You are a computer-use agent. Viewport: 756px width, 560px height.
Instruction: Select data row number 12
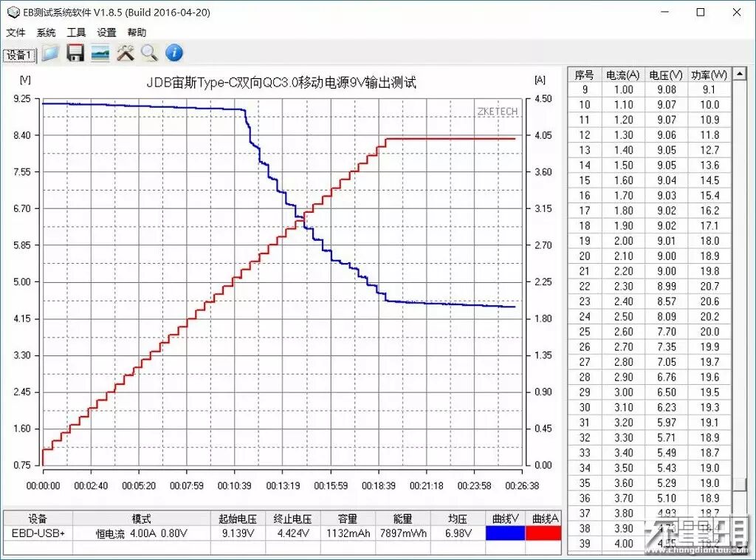[x=650, y=134]
